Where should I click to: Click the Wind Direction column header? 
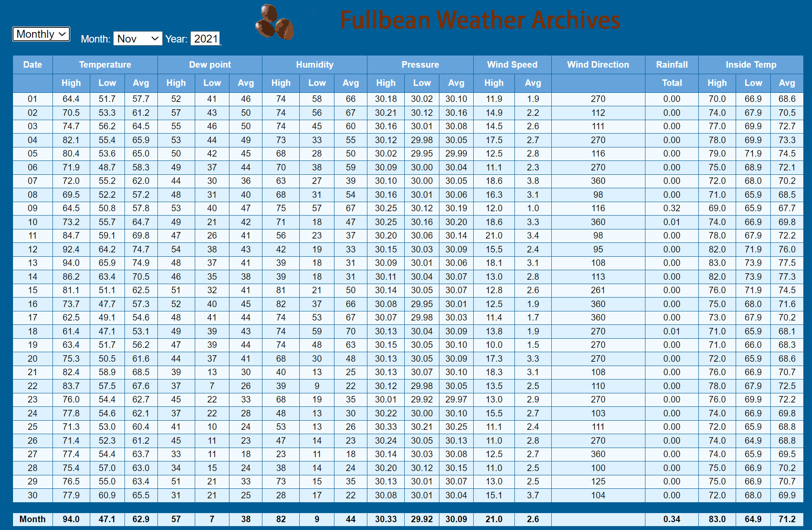pyautogui.click(x=598, y=65)
